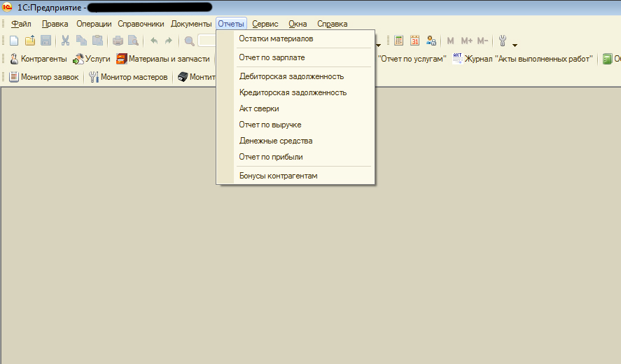The height and width of the screenshot is (364, 621).
Task: Open Журнал "Акты выполненных работ"
Action: [x=522, y=59]
